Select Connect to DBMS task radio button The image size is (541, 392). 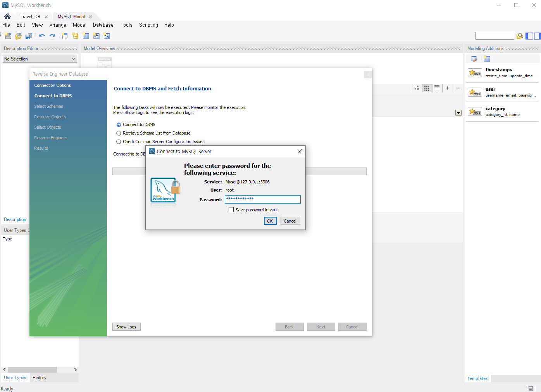tap(119, 125)
